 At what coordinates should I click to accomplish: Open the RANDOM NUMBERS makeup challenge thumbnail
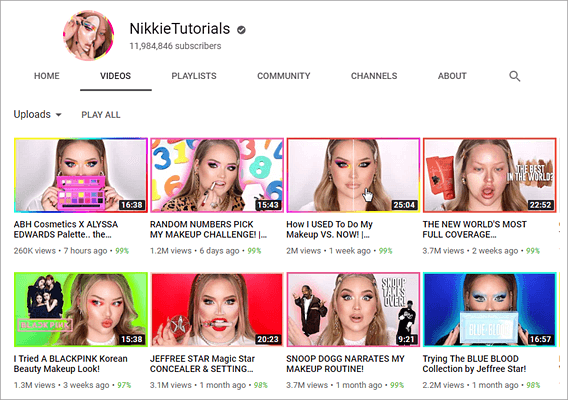pyautogui.click(x=217, y=175)
